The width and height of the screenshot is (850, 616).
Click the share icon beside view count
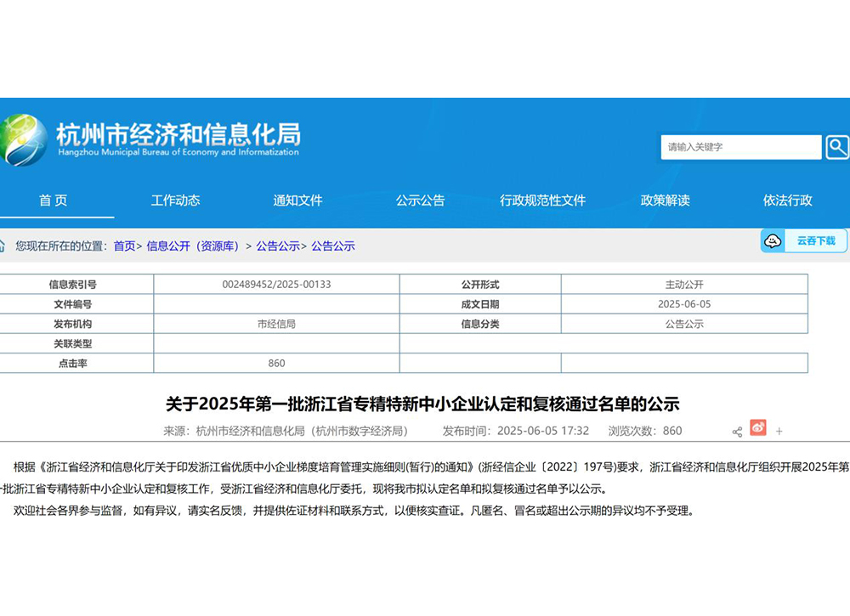[737, 432]
